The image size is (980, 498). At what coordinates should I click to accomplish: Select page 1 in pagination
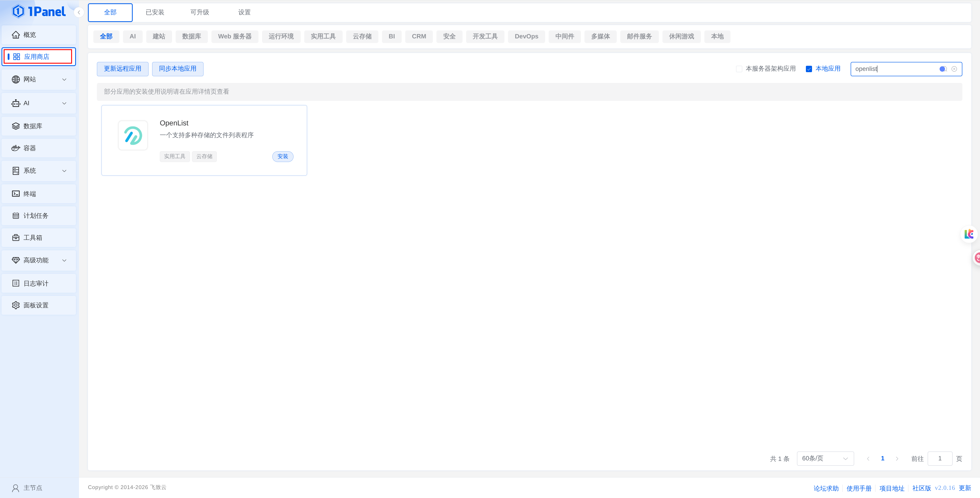tap(883, 458)
